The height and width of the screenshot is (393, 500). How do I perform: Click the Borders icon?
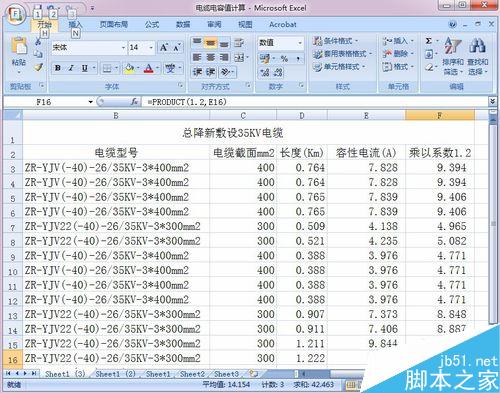(107, 69)
